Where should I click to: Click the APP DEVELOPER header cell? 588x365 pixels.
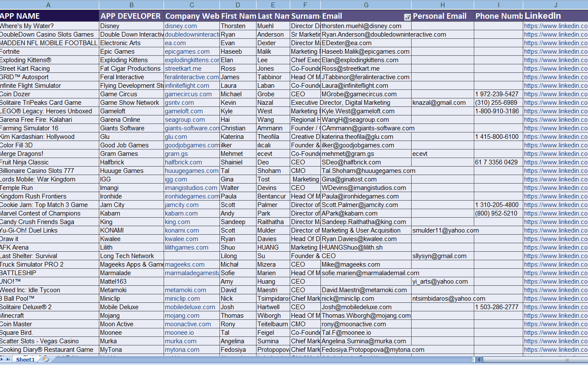[131, 16]
